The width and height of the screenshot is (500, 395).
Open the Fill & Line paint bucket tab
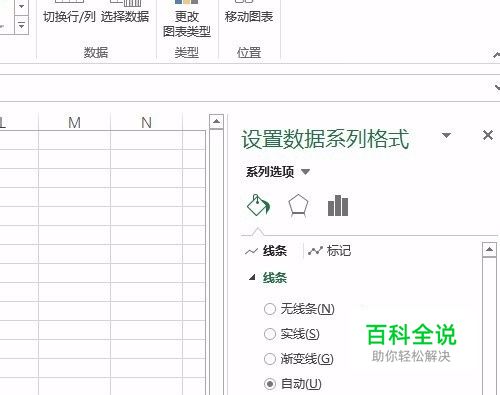point(258,205)
